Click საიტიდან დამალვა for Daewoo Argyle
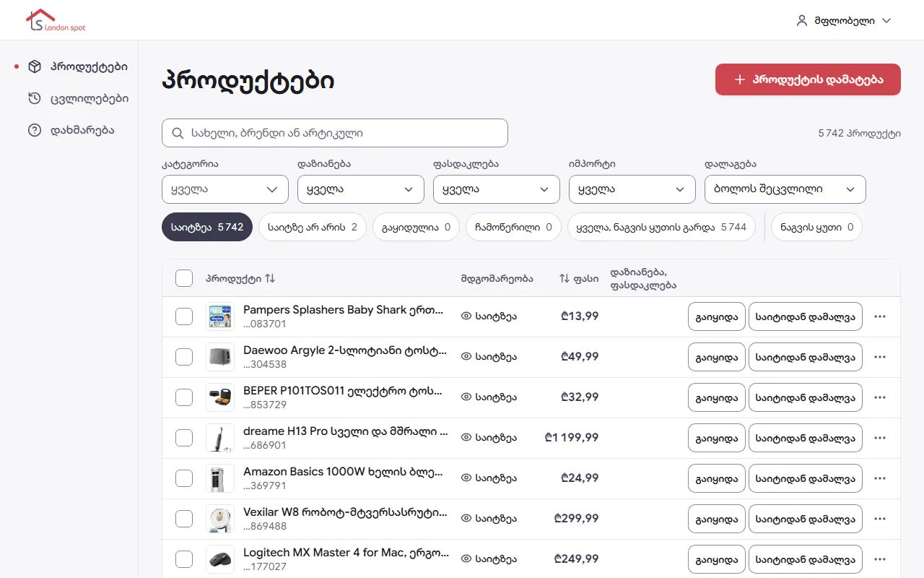This screenshot has width=924, height=578. coord(806,357)
